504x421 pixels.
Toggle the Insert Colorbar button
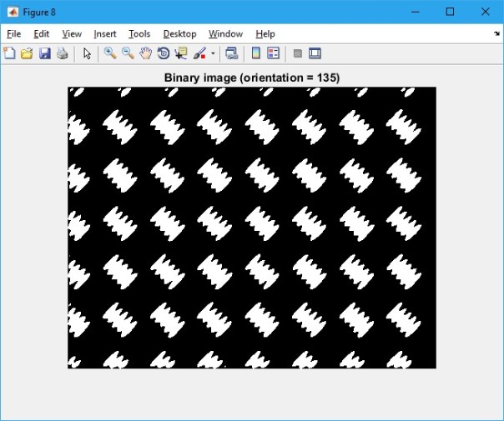[256, 54]
